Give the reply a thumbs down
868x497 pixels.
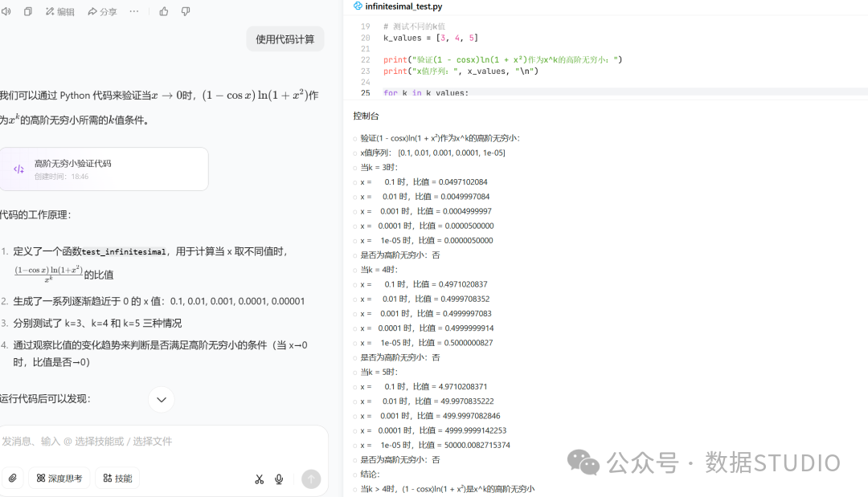point(186,11)
